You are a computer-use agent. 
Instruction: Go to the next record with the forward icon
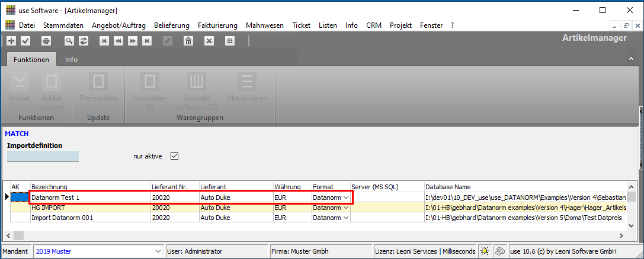(133, 41)
